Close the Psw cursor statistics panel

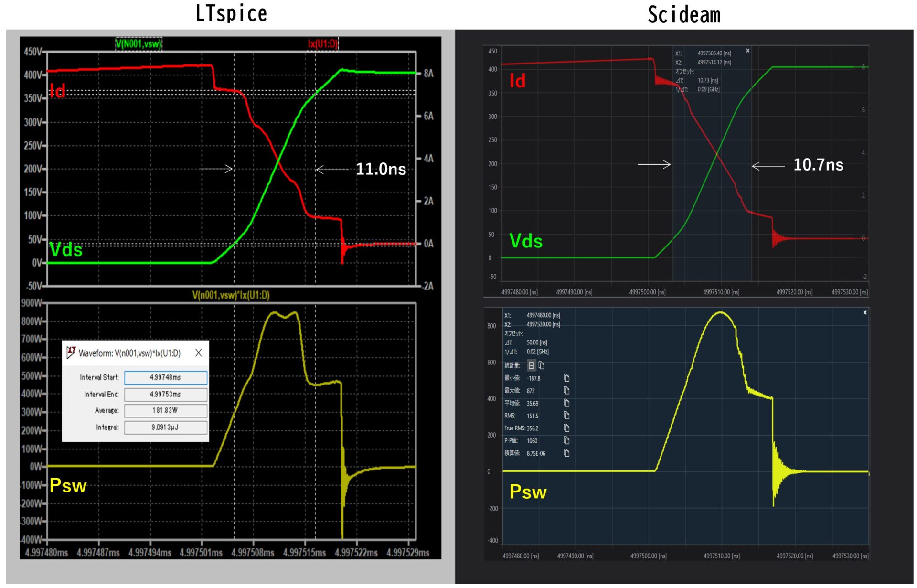click(x=864, y=312)
